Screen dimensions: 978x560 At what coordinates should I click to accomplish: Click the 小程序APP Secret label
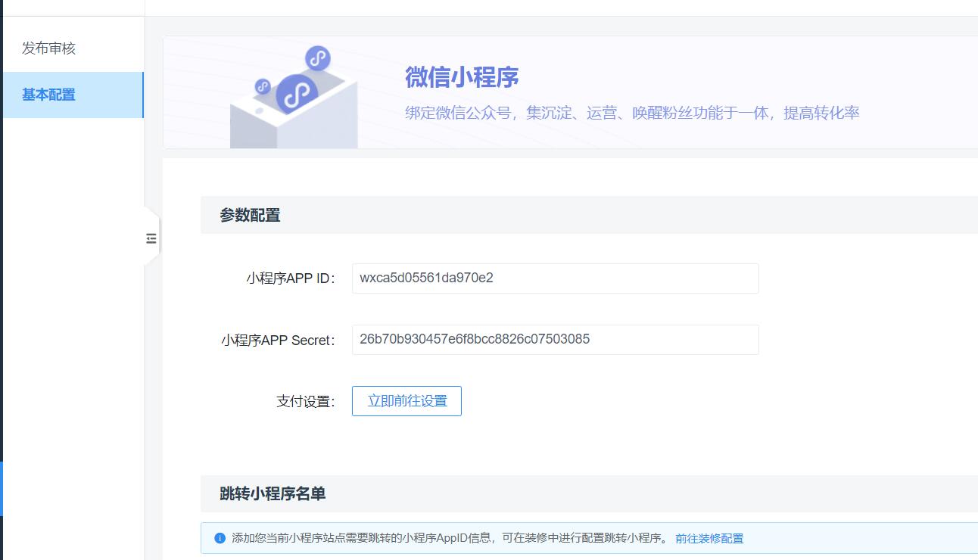(x=278, y=341)
